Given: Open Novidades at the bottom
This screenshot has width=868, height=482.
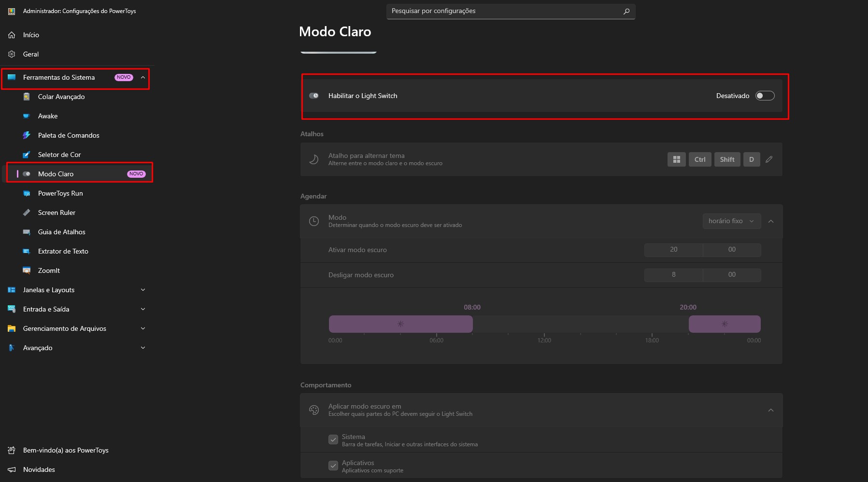Looking at the screenshot, I should tap(39, 469).
